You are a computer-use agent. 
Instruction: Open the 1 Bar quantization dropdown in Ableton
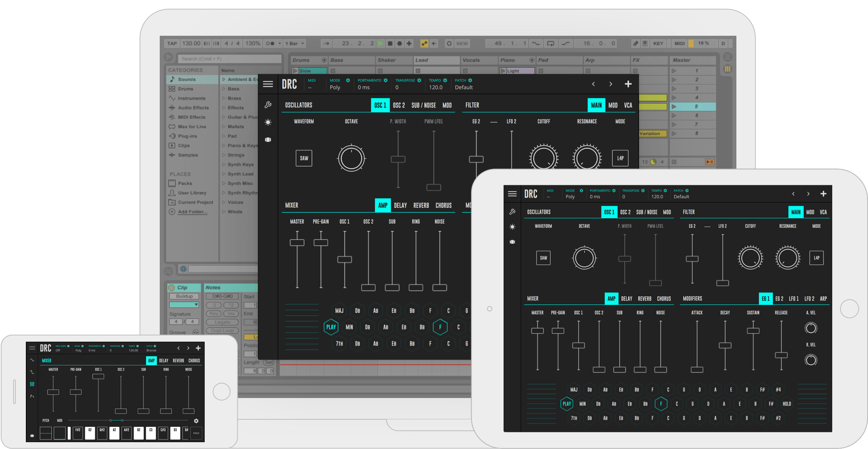click(x=295, y=43)
